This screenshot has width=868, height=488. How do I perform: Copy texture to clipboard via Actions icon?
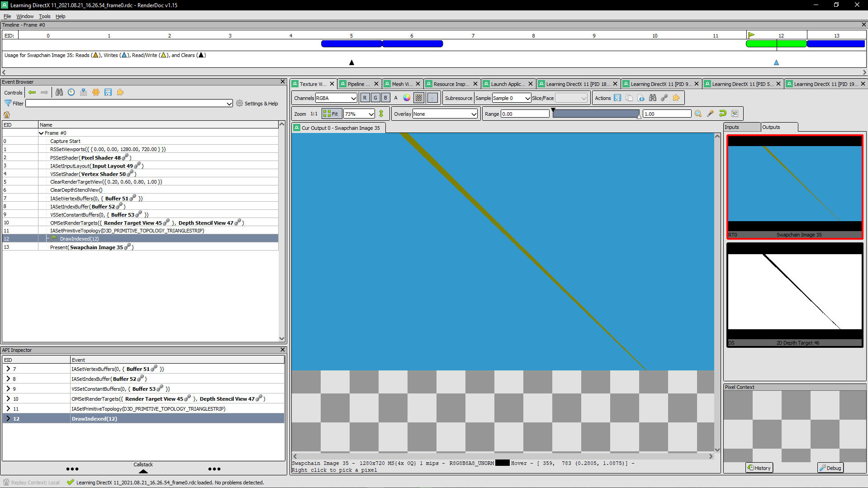pyautogui.click(x=629, y=98)
